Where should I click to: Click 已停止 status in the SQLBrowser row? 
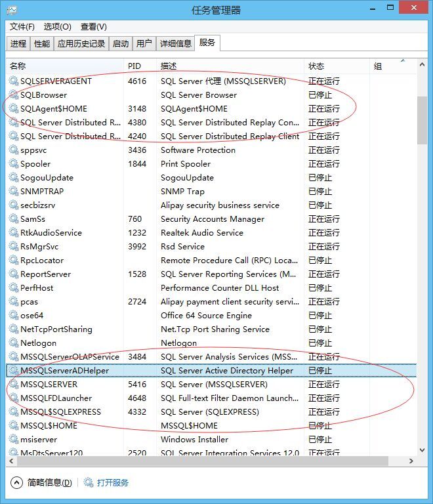pos(320,94)
